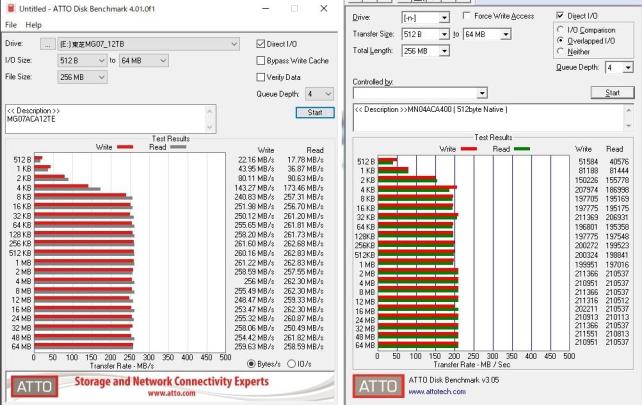Select Overlapped I/O radio button
Viewport: 642px width, 405px height.
click(x=561, y=41)
